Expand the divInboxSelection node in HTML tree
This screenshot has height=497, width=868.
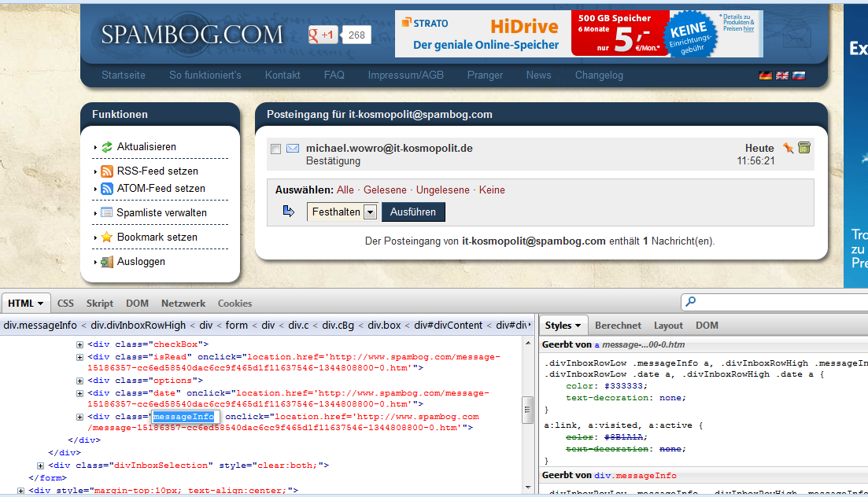[x=40, y=466]
